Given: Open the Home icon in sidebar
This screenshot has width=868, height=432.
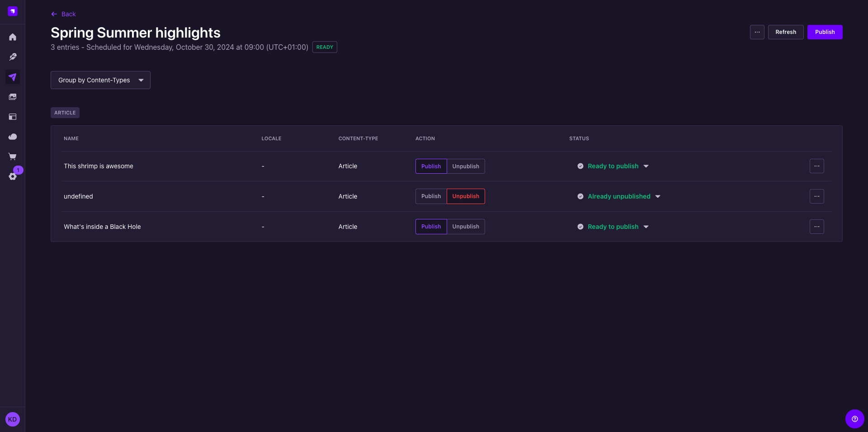Looking at the screenshot, I should 13,37.
